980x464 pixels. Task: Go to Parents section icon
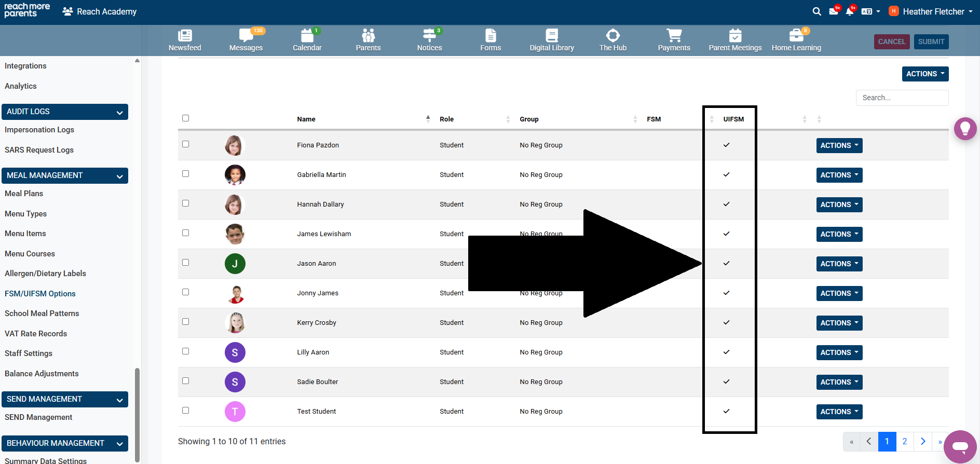click(368, 36)
